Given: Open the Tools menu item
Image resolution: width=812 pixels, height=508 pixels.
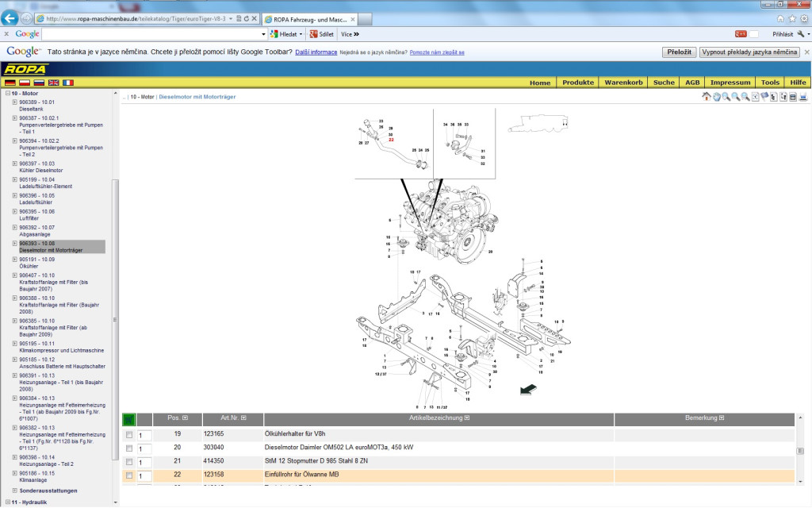Looking at the screenshot, I should 770,83.
